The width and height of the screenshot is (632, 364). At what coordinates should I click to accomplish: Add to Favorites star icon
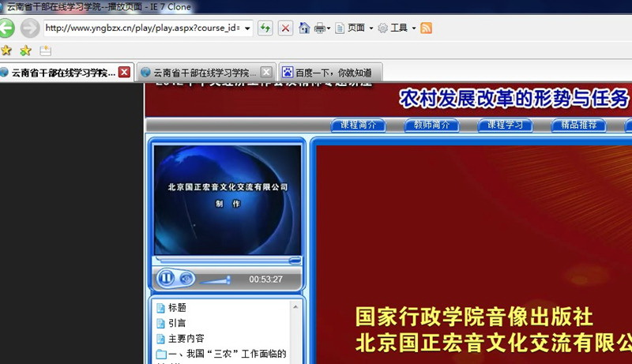coord(25,51)
